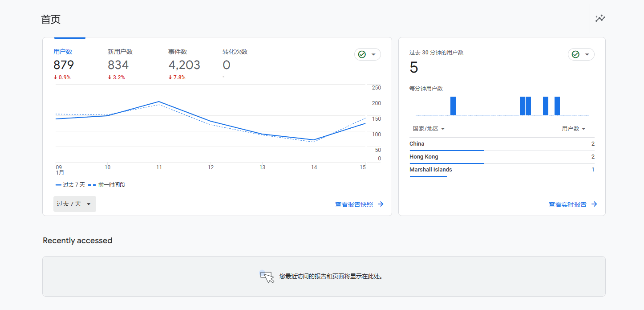Screen dimensions: 644x310
Task: Click the 879 users value
Action: pos(64,65)
